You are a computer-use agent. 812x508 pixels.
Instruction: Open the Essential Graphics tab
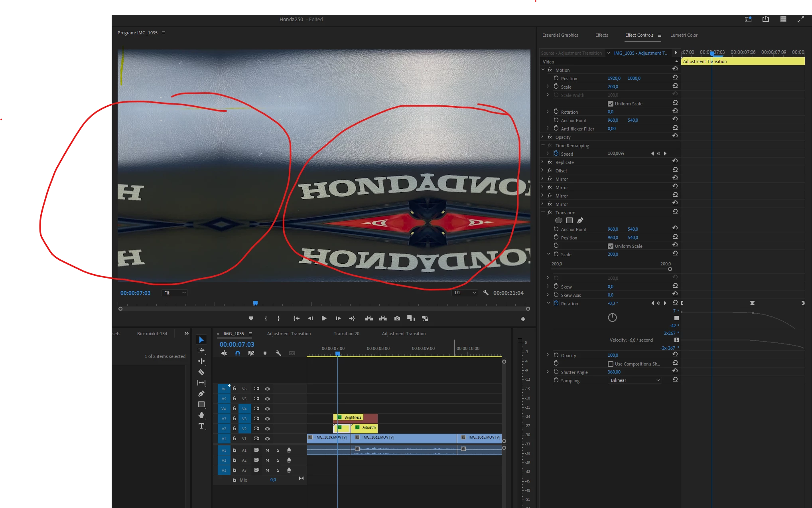560,35
